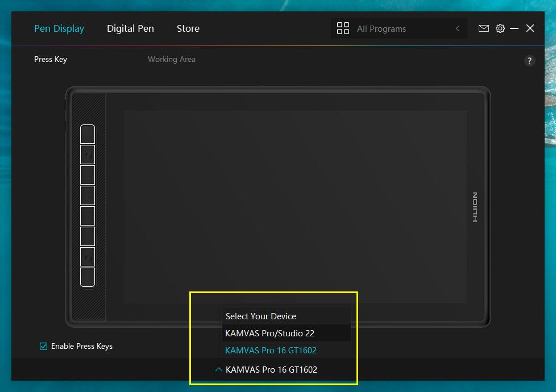Minimize the Huion driver window
The image size is (556, 392).
pyautogui.click(x=514, y=28)
